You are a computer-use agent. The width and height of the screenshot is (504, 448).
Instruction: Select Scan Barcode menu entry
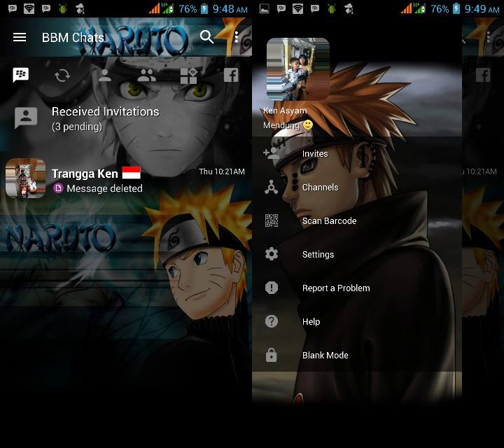click(357, 220)
